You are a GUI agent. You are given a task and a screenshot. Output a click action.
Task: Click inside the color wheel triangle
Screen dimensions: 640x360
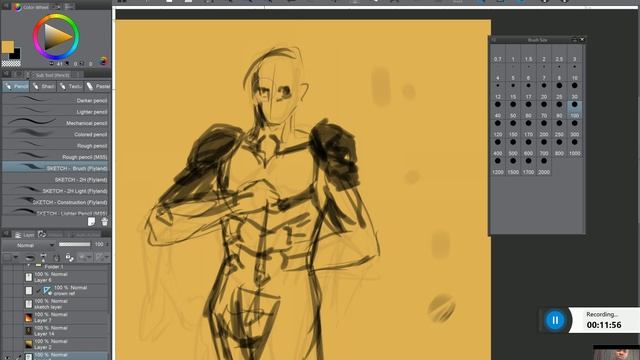(x=56, y=37)
